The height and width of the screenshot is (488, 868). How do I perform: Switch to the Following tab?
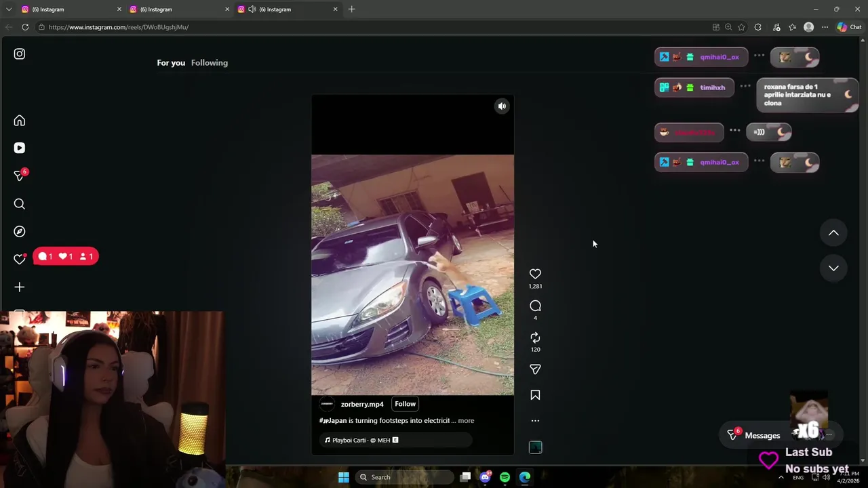(x=210, y=62)
